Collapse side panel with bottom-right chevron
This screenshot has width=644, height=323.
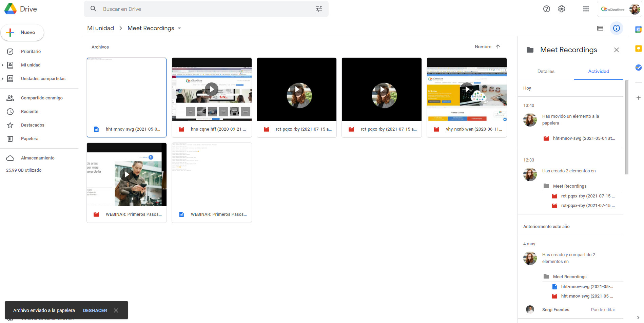click(x=639, y=318)
